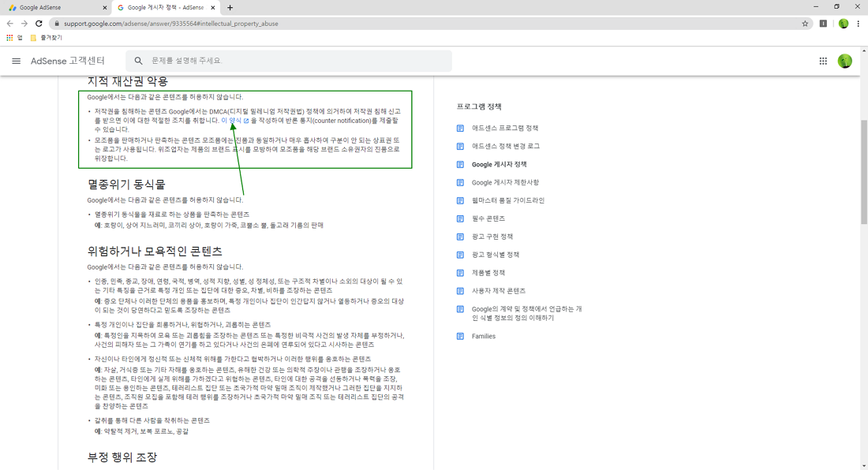Image resolution: width=868 pixels, height=470 pixels.
Task: Click the 위험하거나 모욕적인 콘텐츠 heading
Action: pyautogui.click(x=155, y=252)
